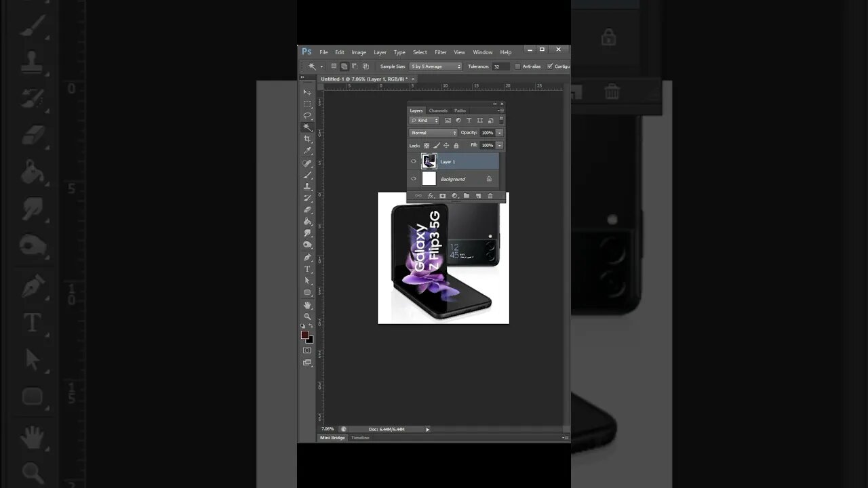
Task: Turn layer filtering switch on or off
Action: [x=502, y=120]
